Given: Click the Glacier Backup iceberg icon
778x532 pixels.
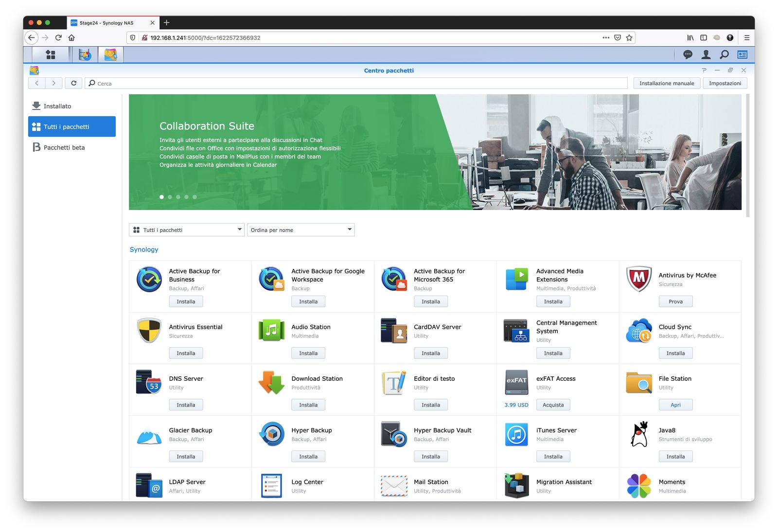Looking at the screenshot, I should (149, 437).
